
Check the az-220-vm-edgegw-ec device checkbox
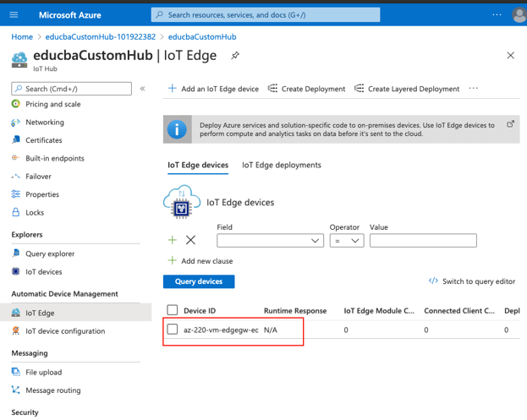pos(172,329)
